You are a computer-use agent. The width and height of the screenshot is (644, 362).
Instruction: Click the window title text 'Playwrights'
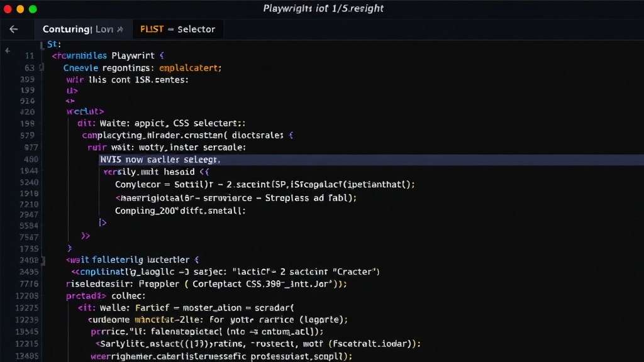click(287, 8)
